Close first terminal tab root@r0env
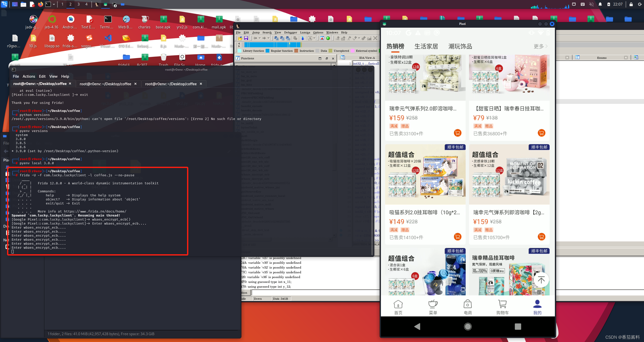 pos(70,83)
